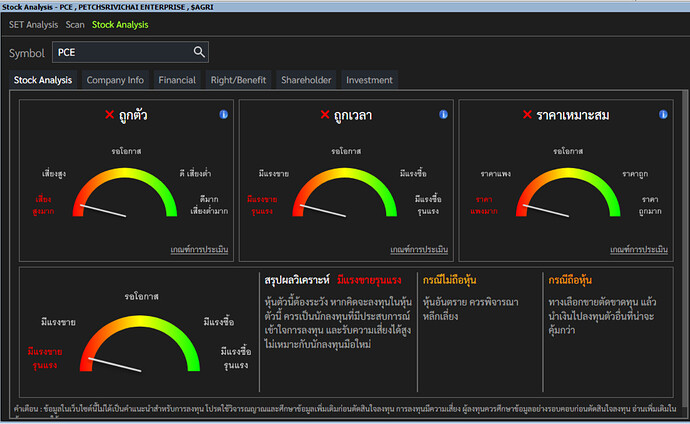The image size is (690, 424).
Task: Click the ราคาถูกมาก gauge label
Action: point(650,205)
